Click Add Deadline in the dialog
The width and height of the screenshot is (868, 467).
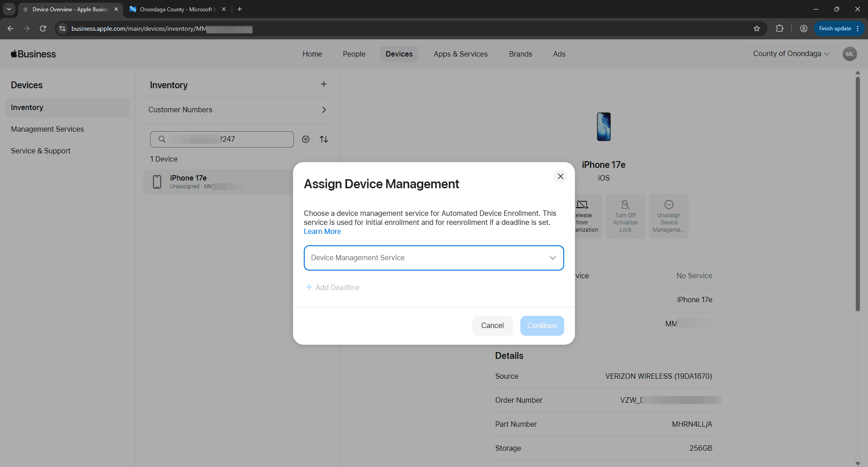333,287
